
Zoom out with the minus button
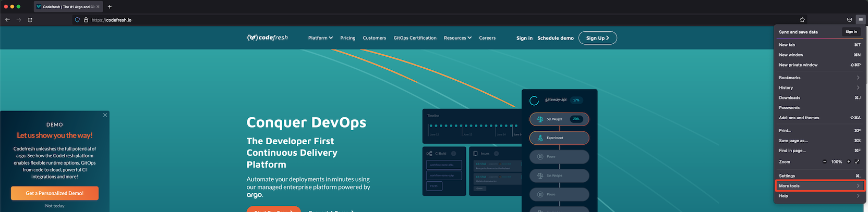[x=825, y=161]
